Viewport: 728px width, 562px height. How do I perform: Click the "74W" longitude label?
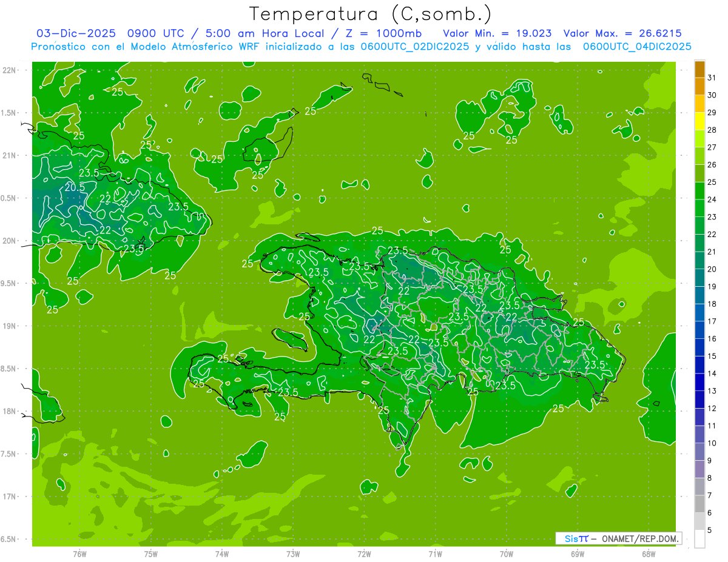(222, 554)
